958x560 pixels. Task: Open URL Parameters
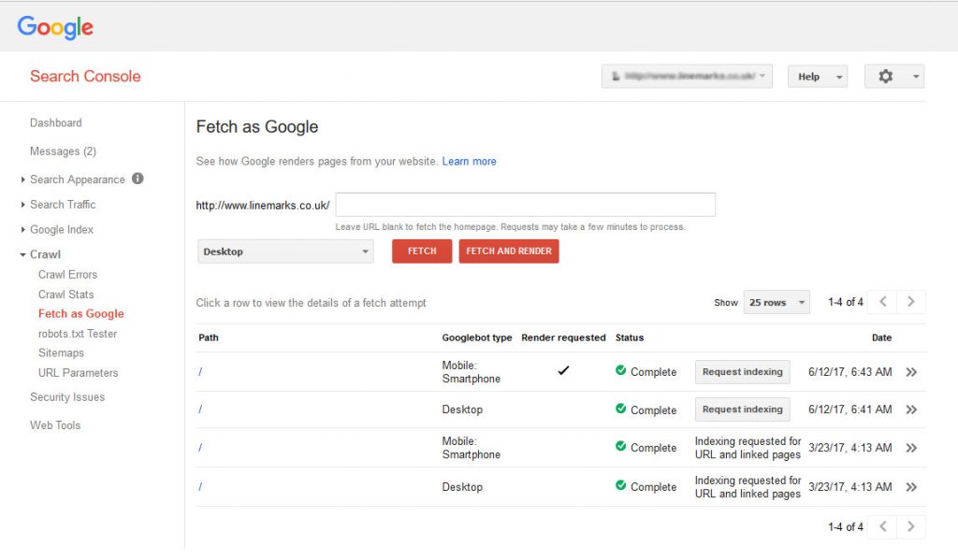79,372
